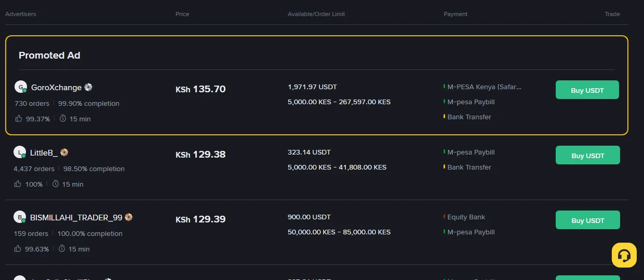Open BISMILLAHI_TRADER_99 advertiser profile
This screenshot has width=644, height=280.
tap(76, 217)
